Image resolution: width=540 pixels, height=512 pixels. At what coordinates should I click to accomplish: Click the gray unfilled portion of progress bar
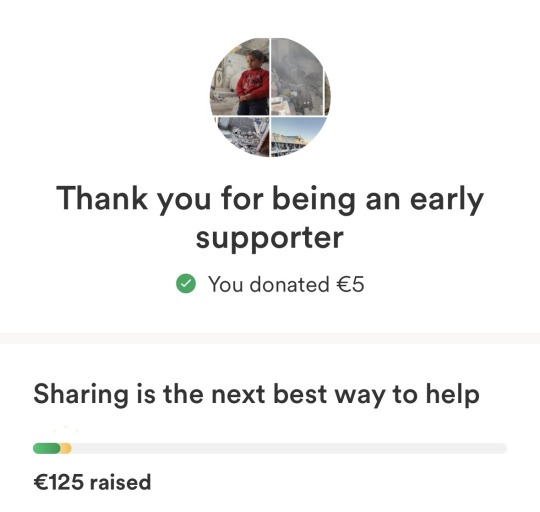tap(289, 449)
